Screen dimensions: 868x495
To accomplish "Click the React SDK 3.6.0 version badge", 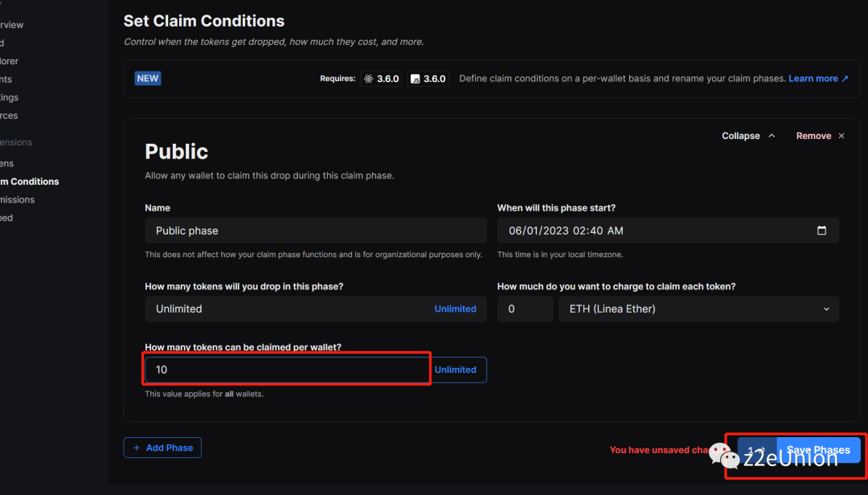I will 381,79.
